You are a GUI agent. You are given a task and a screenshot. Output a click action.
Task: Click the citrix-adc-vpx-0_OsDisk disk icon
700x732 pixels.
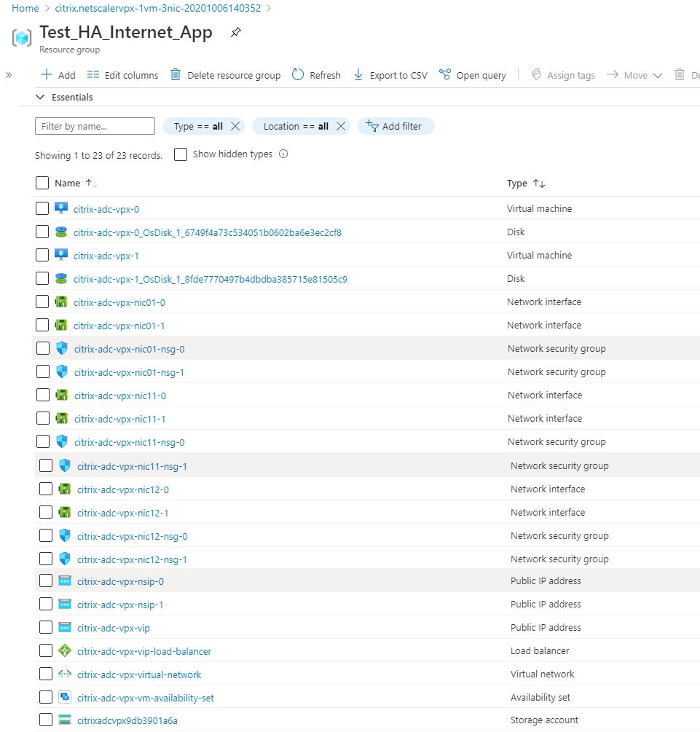(x=61, y=232)
